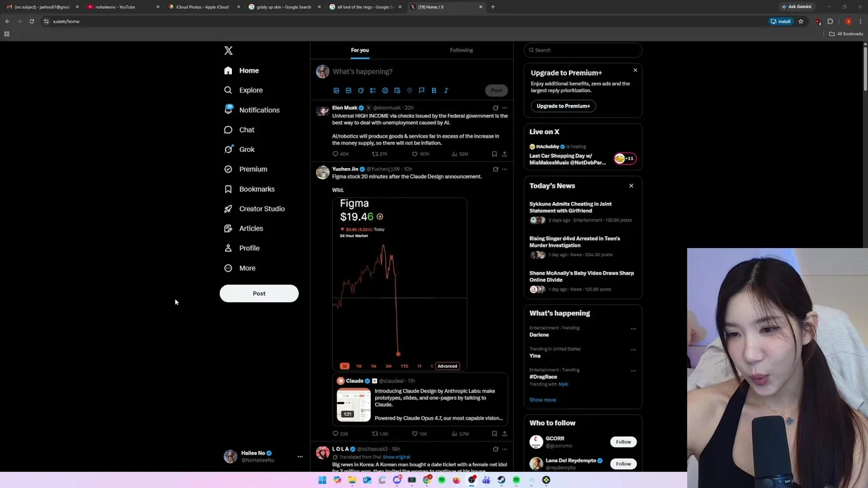
Task: Select 1D range on Figma chart
Action: (344, 366)
